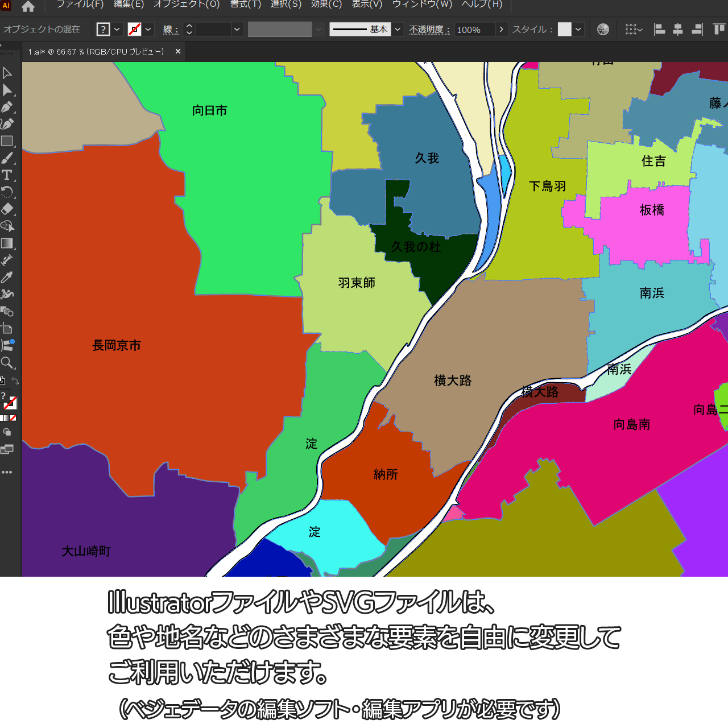Click the stroke color swatch in the control bar
Screen dimensions: 728x728
135,29
